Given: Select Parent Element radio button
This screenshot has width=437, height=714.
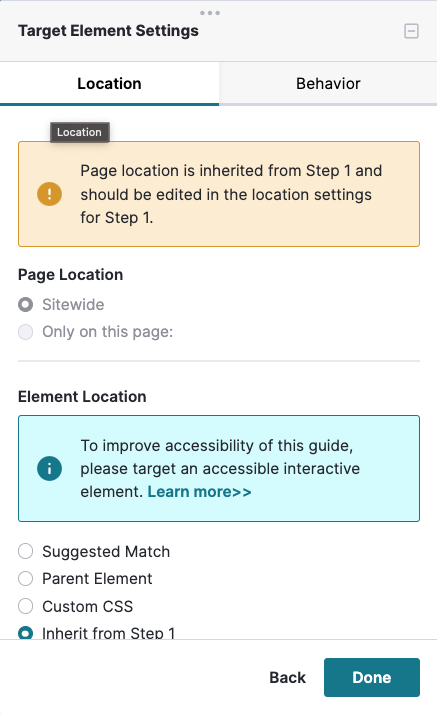Looking at the screenshot, I should click(x=25, y=578).
